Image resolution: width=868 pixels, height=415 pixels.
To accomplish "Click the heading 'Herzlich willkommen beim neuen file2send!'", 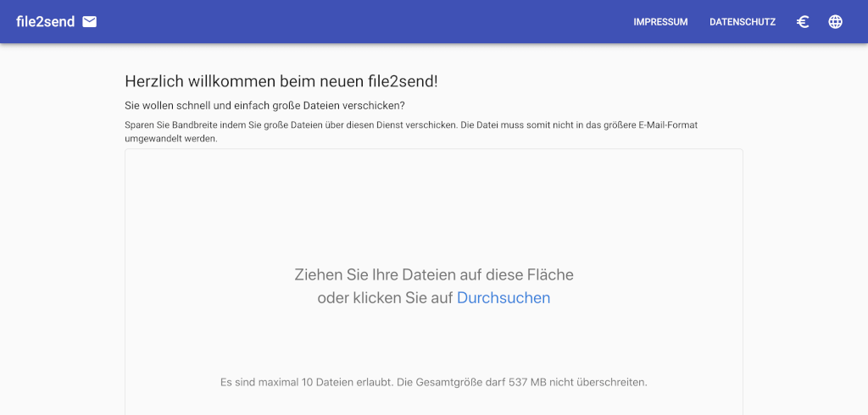I will [x=281, y=81].
